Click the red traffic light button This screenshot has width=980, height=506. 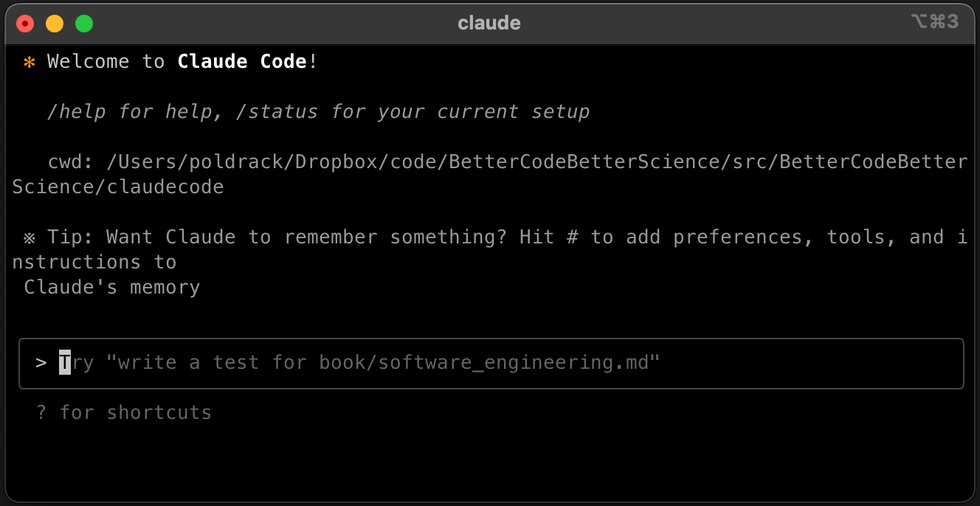(x=24, y=23)
